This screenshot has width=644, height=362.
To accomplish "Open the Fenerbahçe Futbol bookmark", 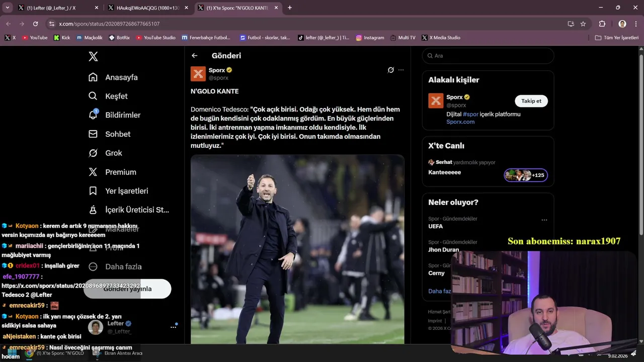I will pyautogui.click(x=206, y=38).
